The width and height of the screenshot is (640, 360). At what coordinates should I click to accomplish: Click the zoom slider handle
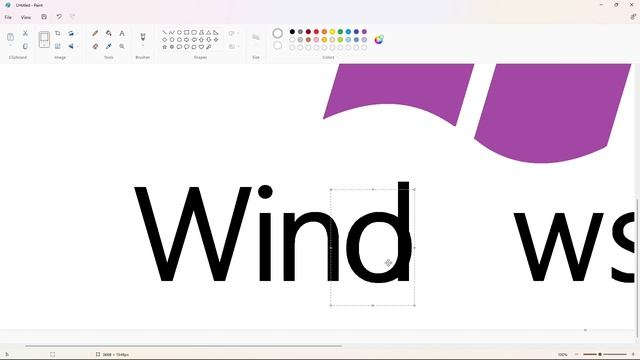(600, 354)
